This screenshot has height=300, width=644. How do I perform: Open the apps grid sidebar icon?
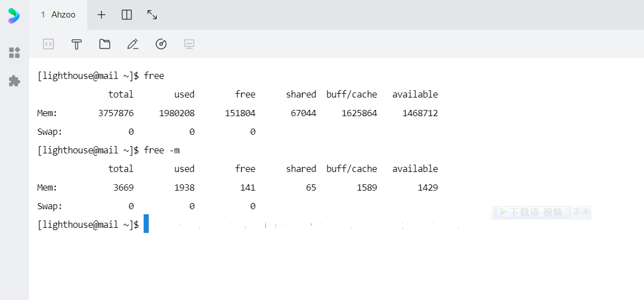point(15,53)
